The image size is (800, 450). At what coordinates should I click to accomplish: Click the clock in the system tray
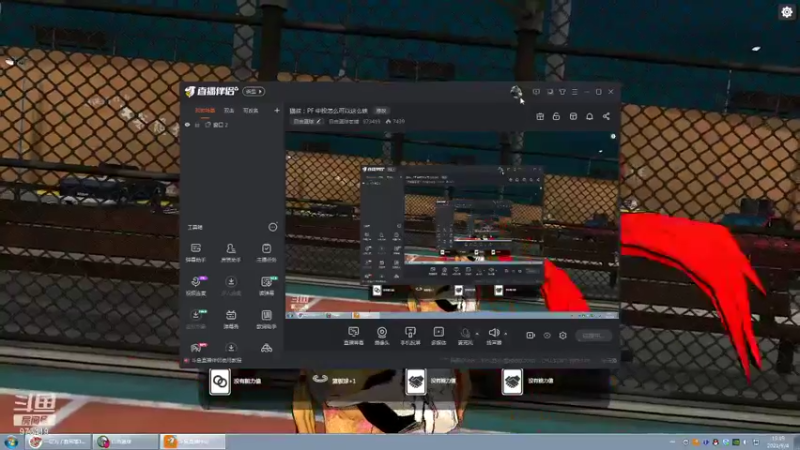pyautogui.click(x=778, y=442)
